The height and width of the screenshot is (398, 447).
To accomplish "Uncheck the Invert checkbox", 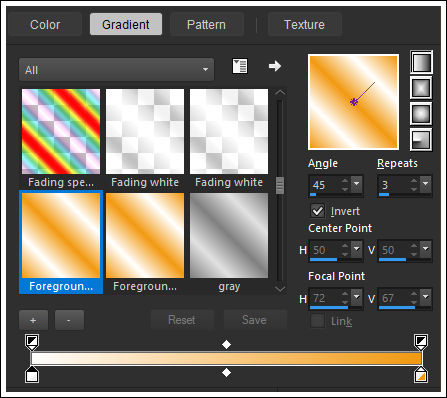I will coord(318,211).
